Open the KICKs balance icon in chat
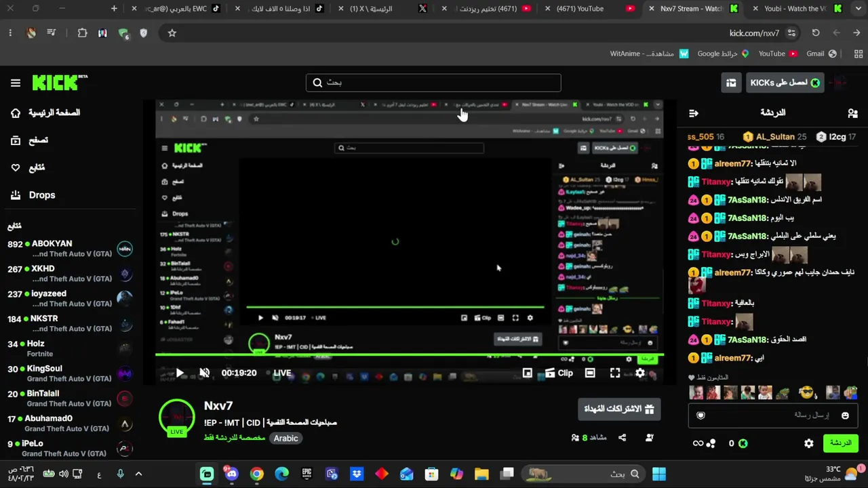This screenshot has height=488, width=868. tap(743, 443)
